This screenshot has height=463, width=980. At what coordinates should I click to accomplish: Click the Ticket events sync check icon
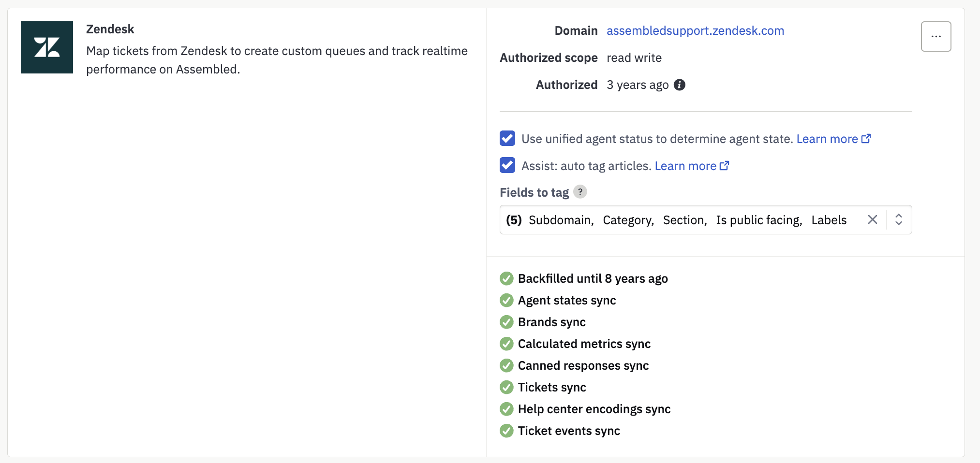tap(506, 431)
